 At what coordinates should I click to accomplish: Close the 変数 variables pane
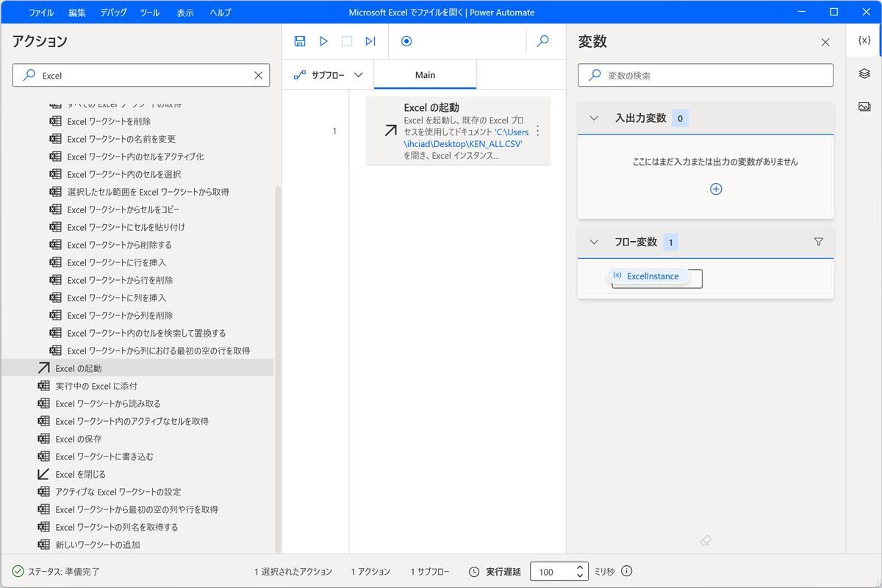click(x=825, y=42)
